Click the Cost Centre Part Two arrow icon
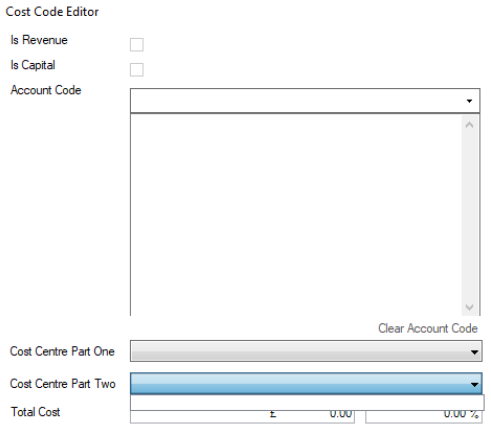This screenshot has height=431, width=491. point(474,384)
